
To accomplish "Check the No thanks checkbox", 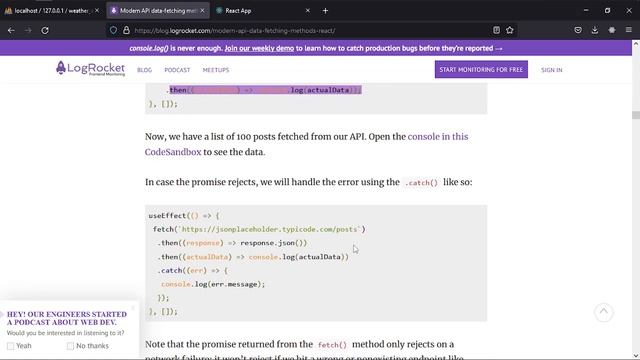I will coord(70,346).
